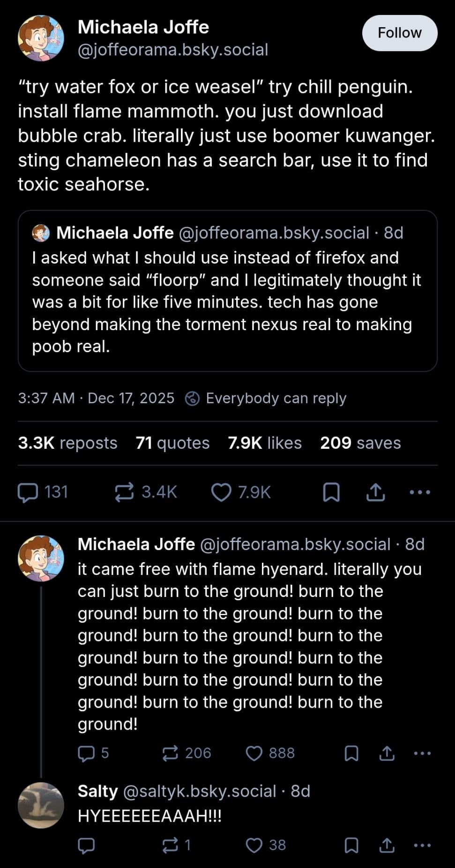View the 7.9K likes list
The width and height of the screenshot is (455, 868).
click(x=265, y=443)
